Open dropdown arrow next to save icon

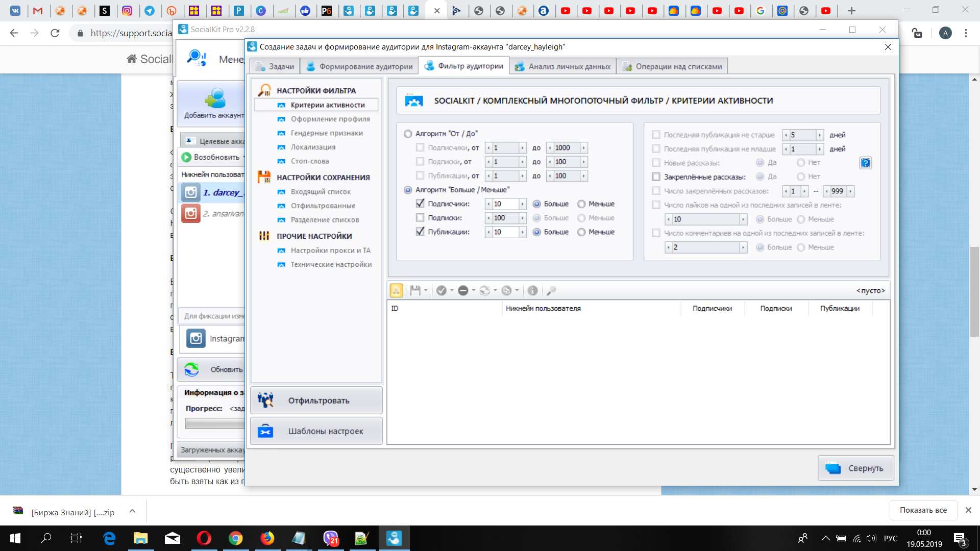(x=426, y=290)
